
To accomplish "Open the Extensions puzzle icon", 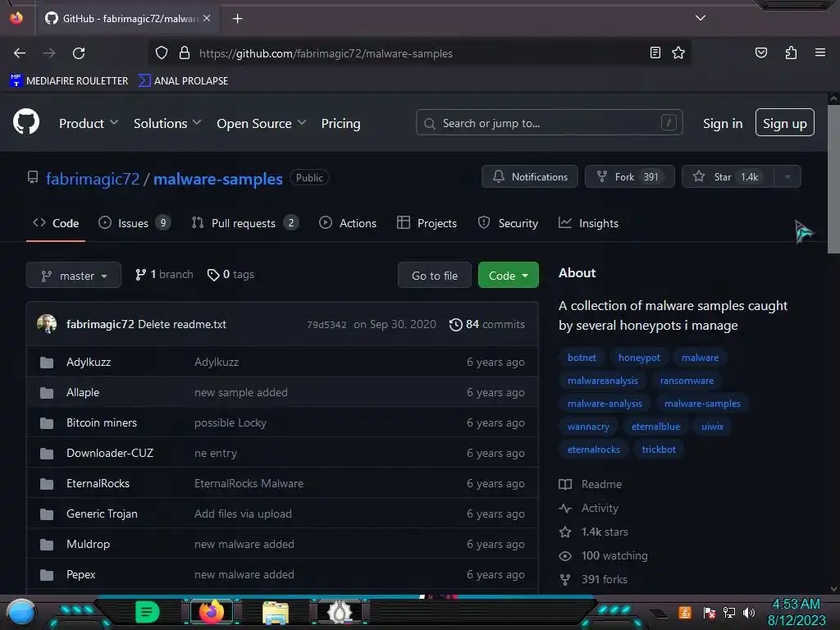I will click(x=791, y=52).
